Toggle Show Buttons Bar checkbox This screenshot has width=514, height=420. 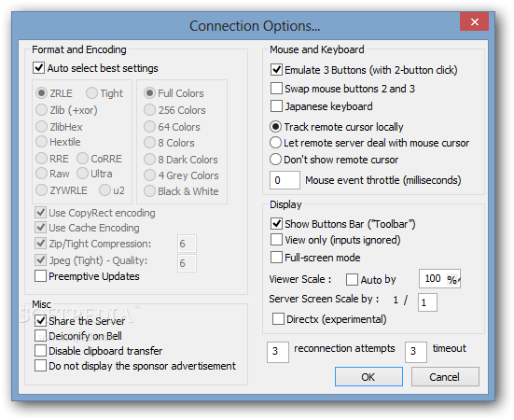coord(276,224)
